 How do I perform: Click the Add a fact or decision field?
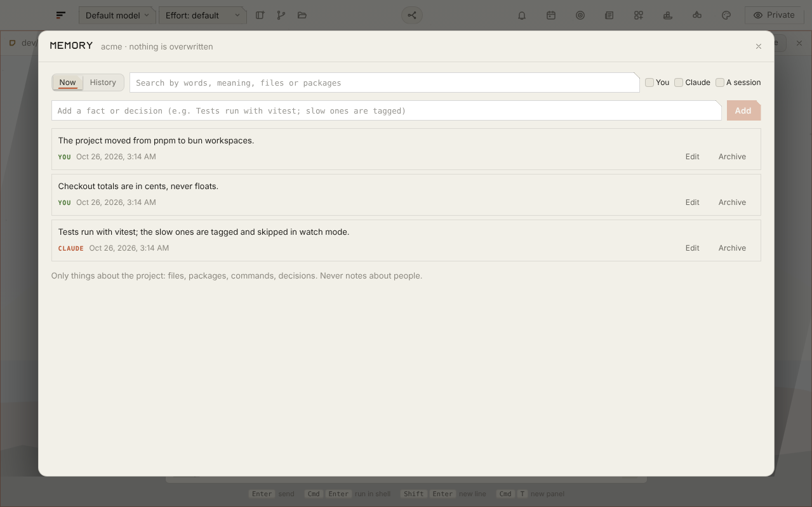point(387,110)
